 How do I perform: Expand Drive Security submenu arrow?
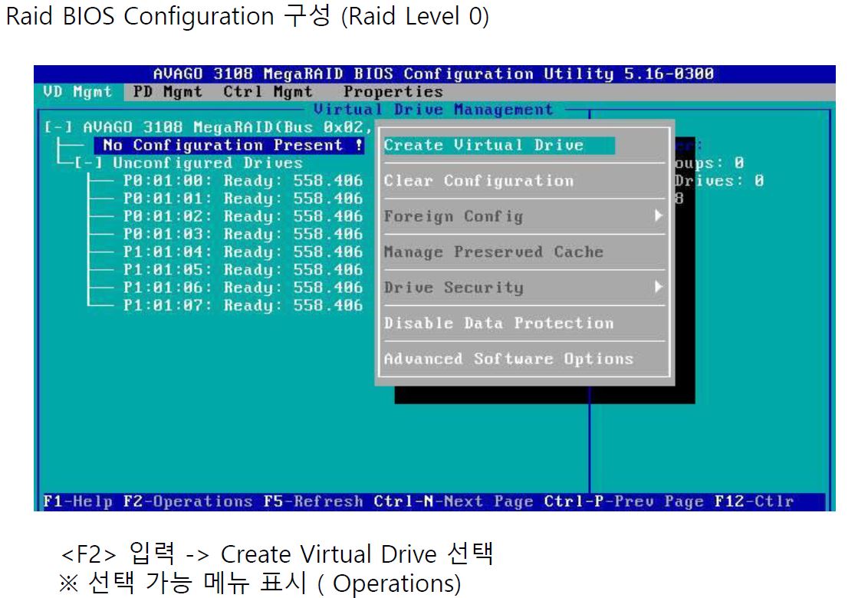click(x=657, y=287)
